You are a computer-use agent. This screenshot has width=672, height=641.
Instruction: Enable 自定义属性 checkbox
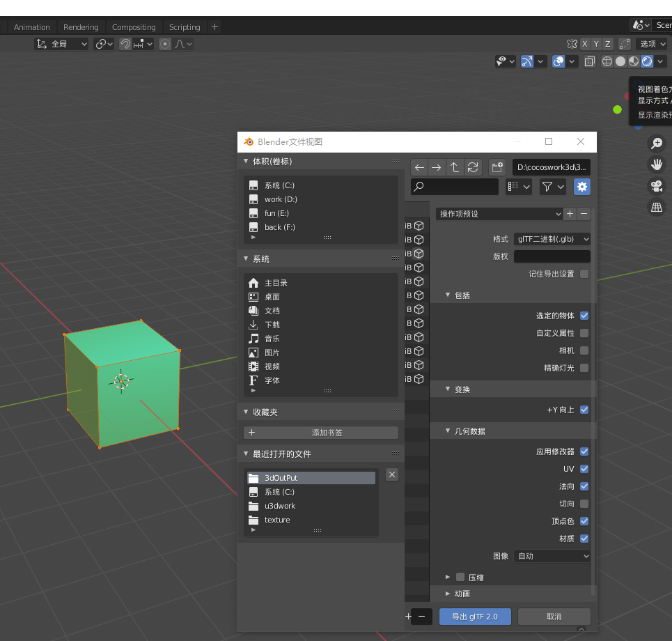coord(584,333)
